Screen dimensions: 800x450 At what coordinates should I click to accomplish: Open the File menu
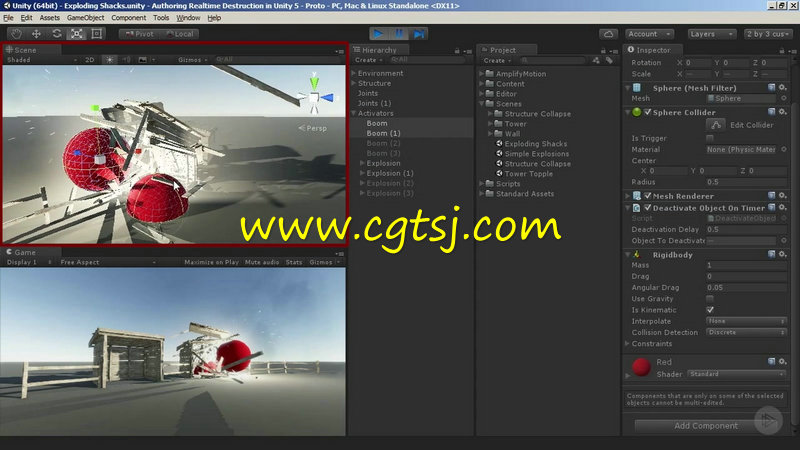point(9,18)
